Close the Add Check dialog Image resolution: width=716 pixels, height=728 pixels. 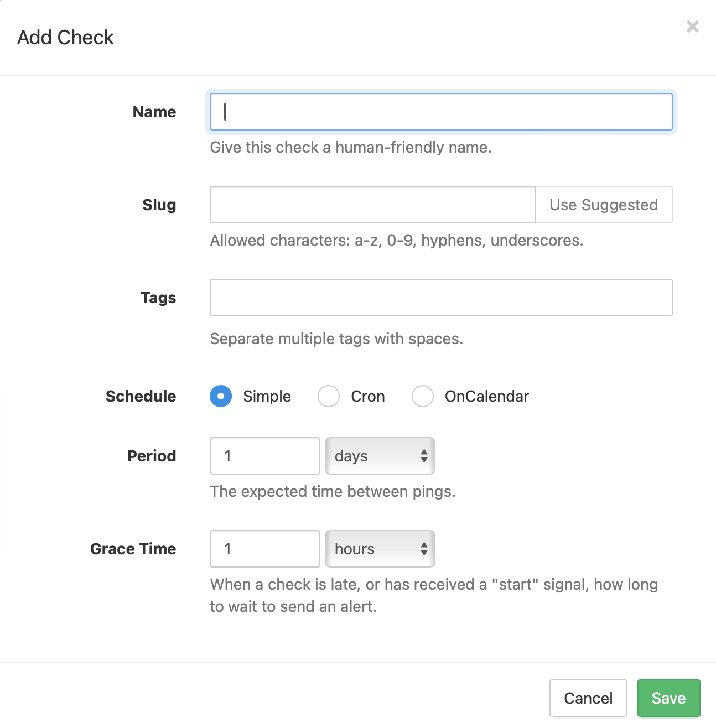(692, 27)
